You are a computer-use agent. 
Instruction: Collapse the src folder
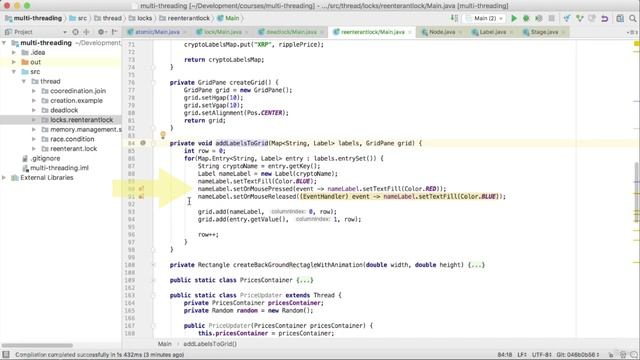(14, 72)
